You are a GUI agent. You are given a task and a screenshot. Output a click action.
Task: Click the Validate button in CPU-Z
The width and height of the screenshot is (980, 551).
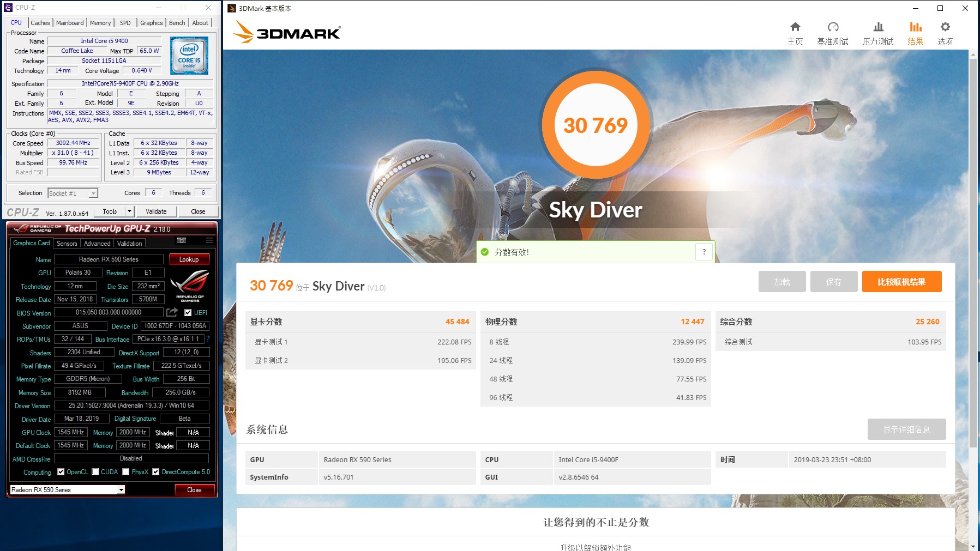coord(156,211)
